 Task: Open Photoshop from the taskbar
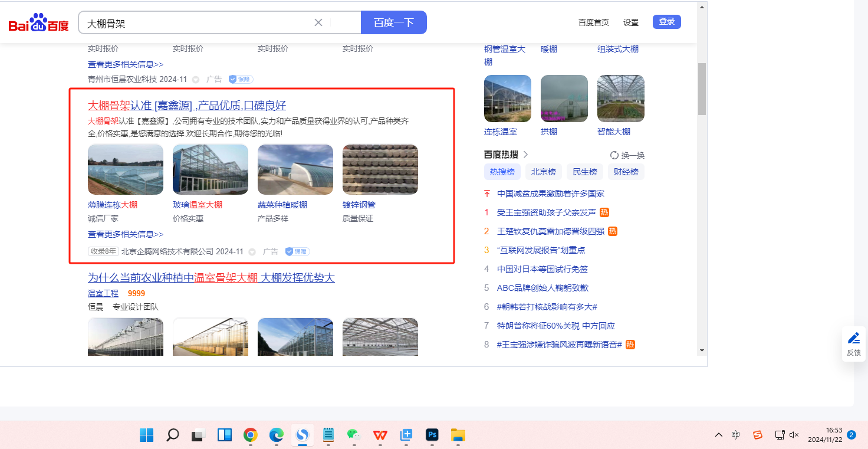[432, 435]
